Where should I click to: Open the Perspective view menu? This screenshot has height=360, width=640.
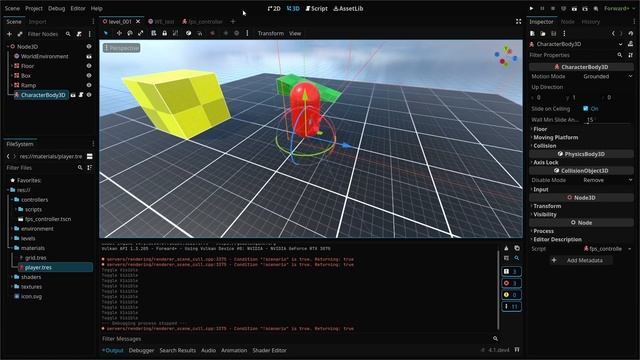tap(122, 48)
